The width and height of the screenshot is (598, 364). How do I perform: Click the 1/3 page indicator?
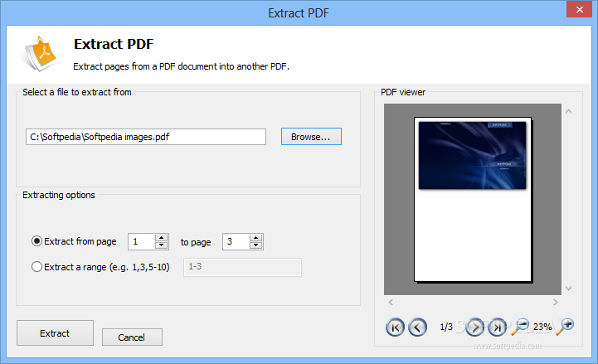(x=446, y=327)
